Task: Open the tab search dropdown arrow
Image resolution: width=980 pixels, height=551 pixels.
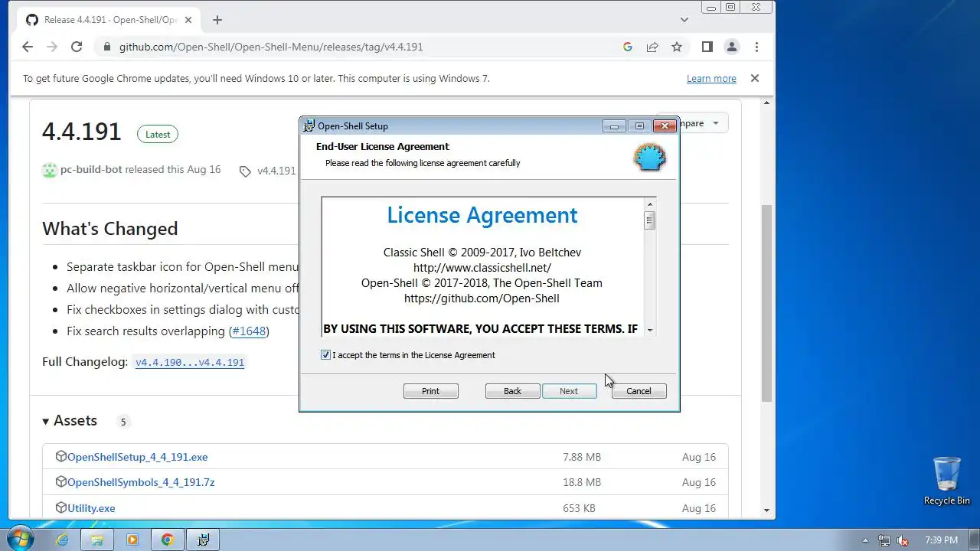Action: coord(684,20)
